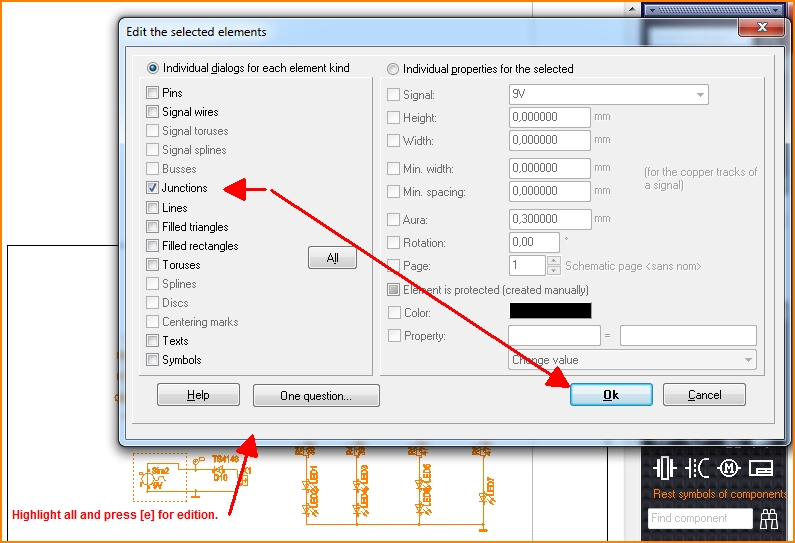Viewport: 795px width, 543px height.
Task: Select Individual dialogs for each element kind
Action: [153, 69]
